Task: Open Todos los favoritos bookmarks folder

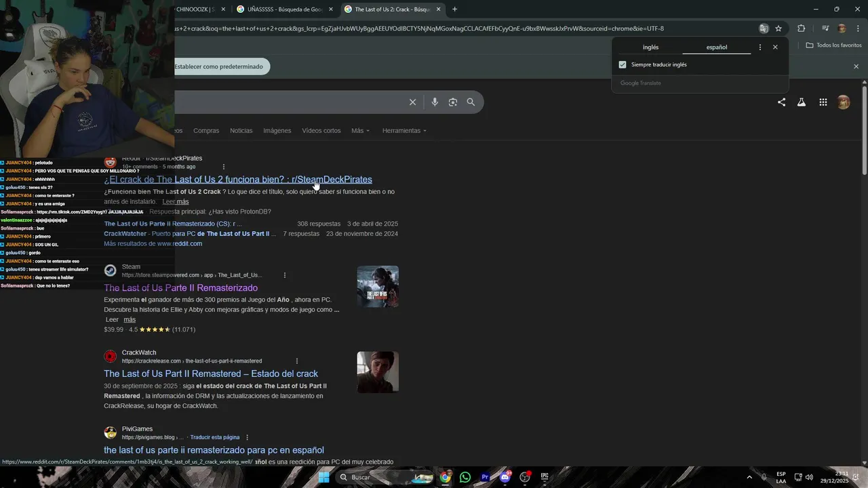Action: pyautogui.click(x=834, y=45)
